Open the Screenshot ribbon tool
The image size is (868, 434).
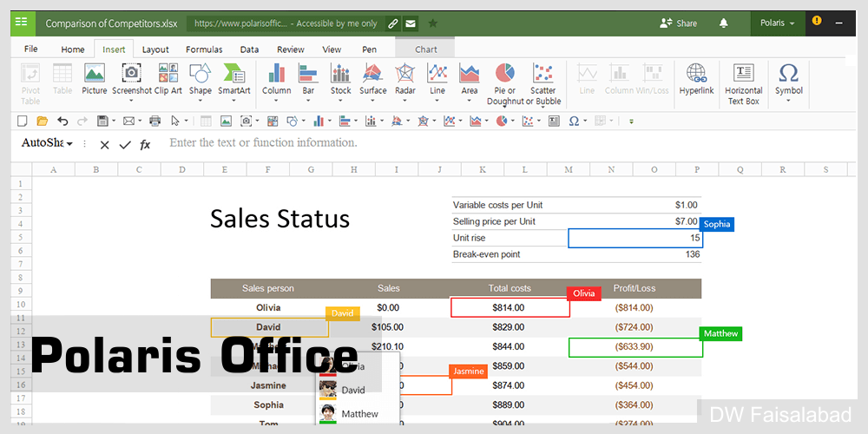(x=131, y=82)
